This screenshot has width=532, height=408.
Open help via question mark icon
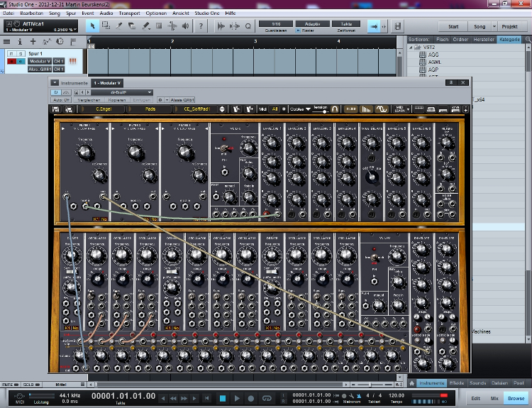pos(201,26)
